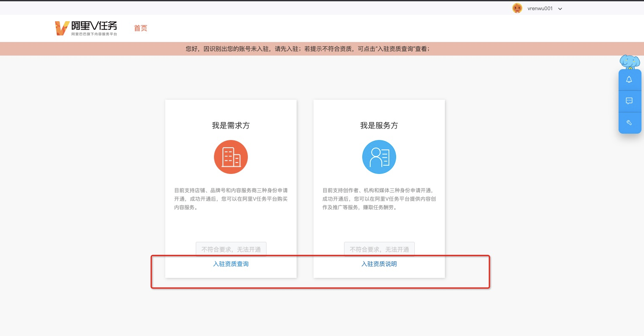Click the 阿里V任务 logo

point(86,28)
